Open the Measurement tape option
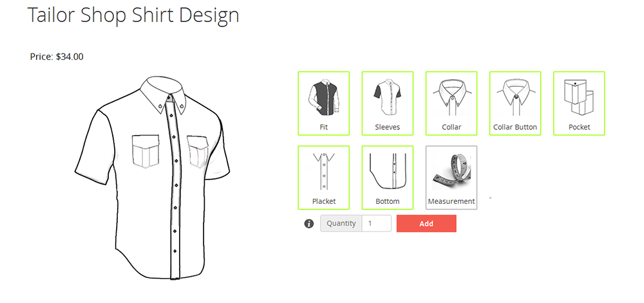This screenshot has height=303, width=644. pos(451,178)
